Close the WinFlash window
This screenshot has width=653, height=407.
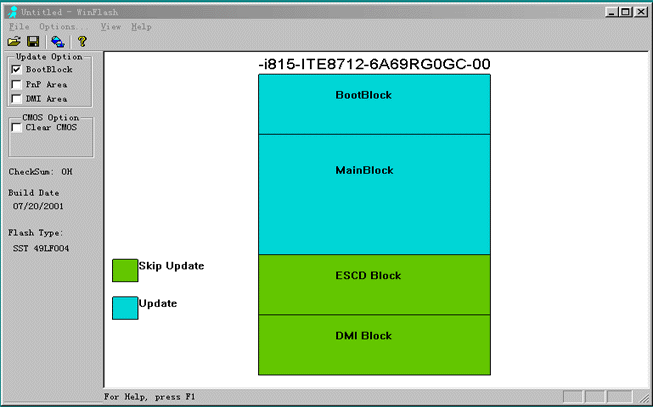coord(640,12)
